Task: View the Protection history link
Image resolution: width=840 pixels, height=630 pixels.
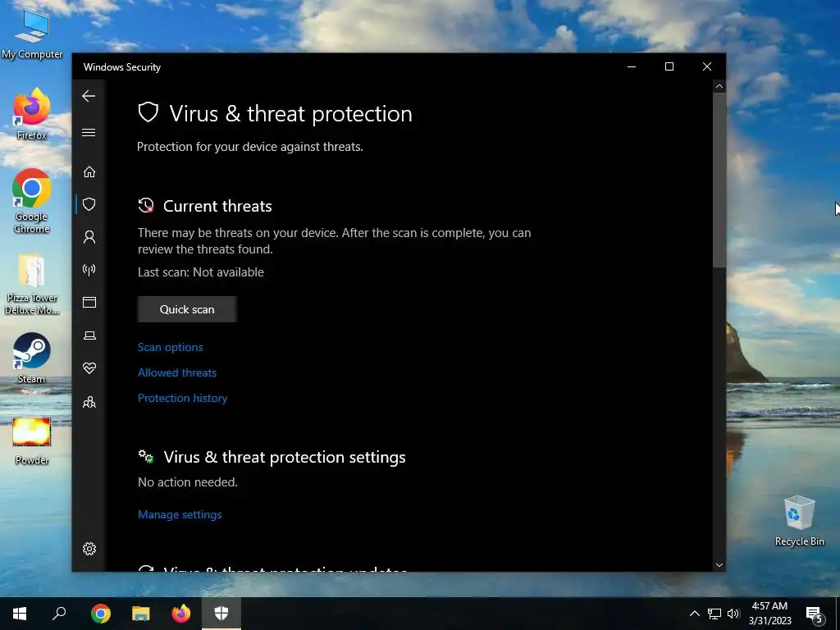Action: pos(183,398)
